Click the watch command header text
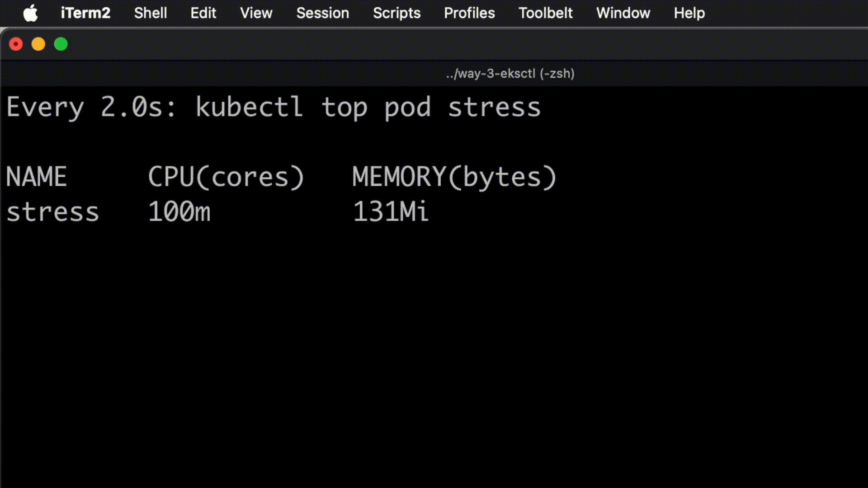This screenshot has width=868, height=488. 273,108
